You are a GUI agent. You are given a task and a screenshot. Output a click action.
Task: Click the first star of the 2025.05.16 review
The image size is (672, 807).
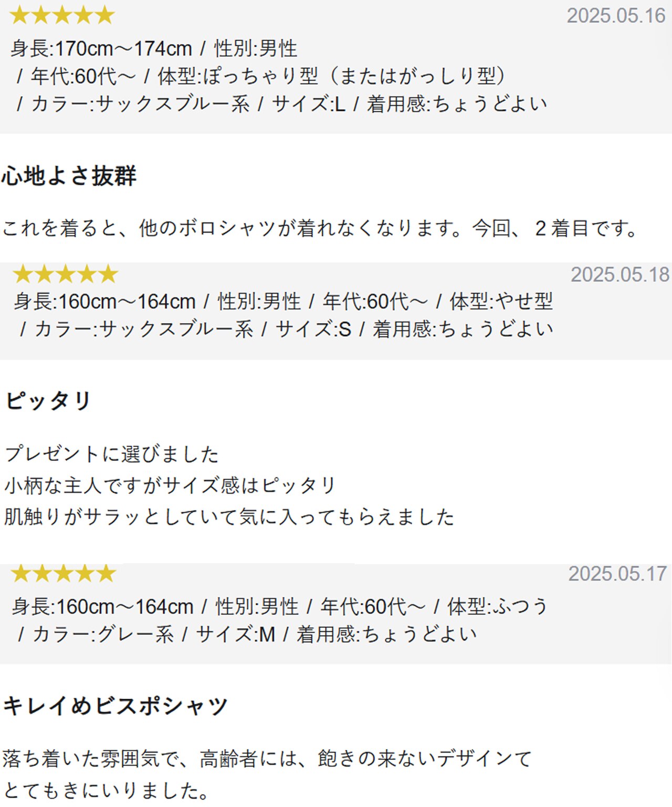tap(19, 15)
